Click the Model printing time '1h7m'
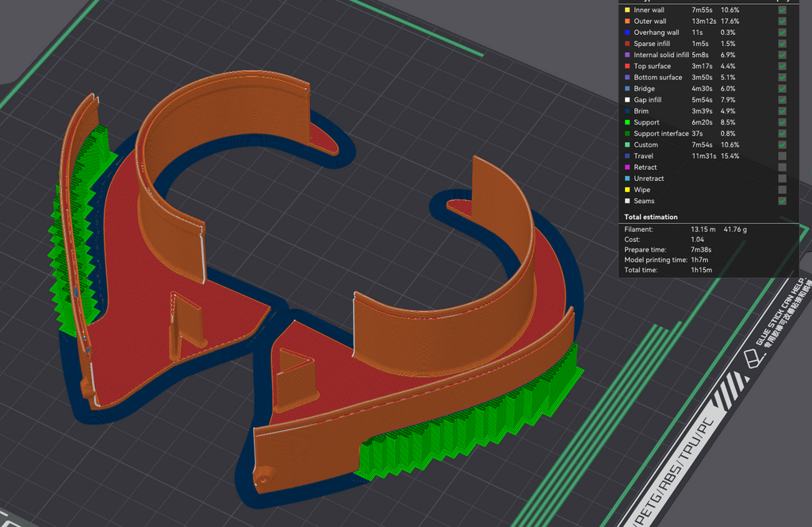Image resolution: width=812 pixels, height=527 pixels. point(699,260)
